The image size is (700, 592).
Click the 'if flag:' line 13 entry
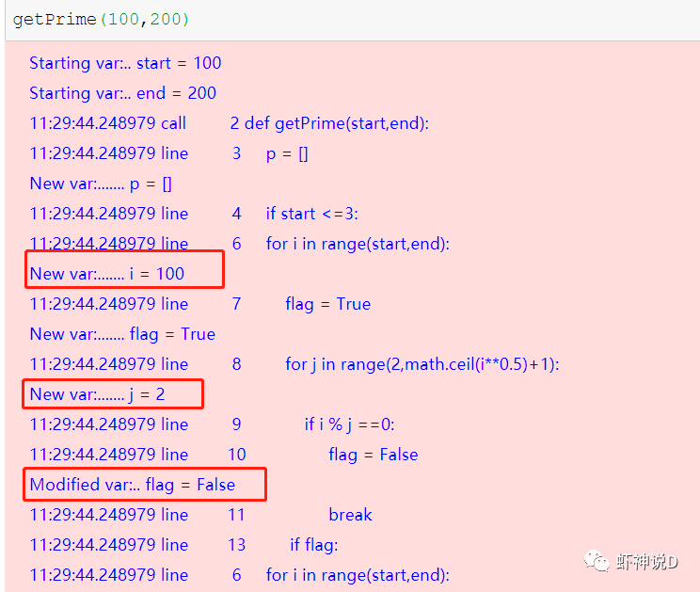[x=183, y=545]
